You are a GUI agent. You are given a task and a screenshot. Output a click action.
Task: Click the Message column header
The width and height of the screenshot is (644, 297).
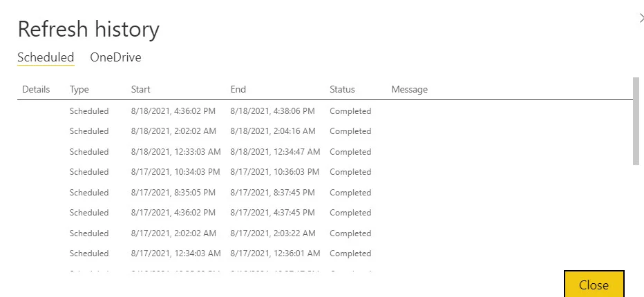pos(409,89)
